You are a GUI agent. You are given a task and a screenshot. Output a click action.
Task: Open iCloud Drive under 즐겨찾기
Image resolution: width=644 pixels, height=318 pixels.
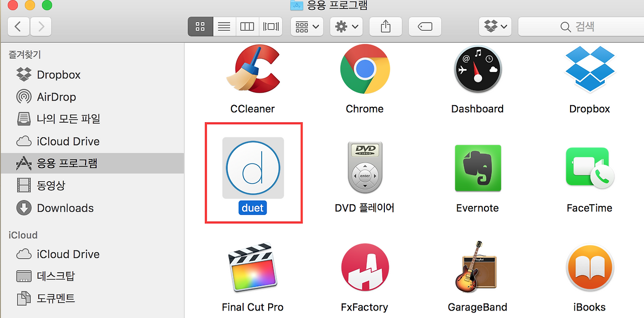coord(92,141)
